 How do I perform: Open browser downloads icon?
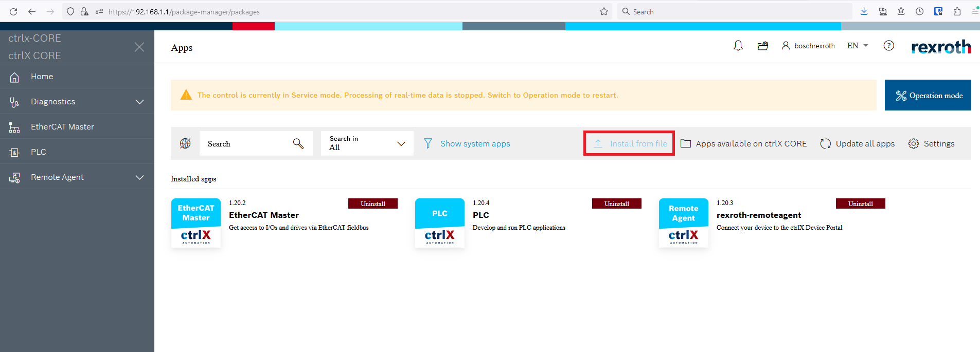pos(864,11)
